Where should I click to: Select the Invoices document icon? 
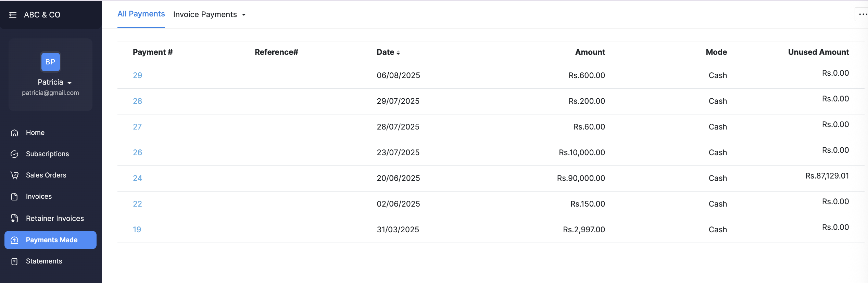click(x=14, y=196)
